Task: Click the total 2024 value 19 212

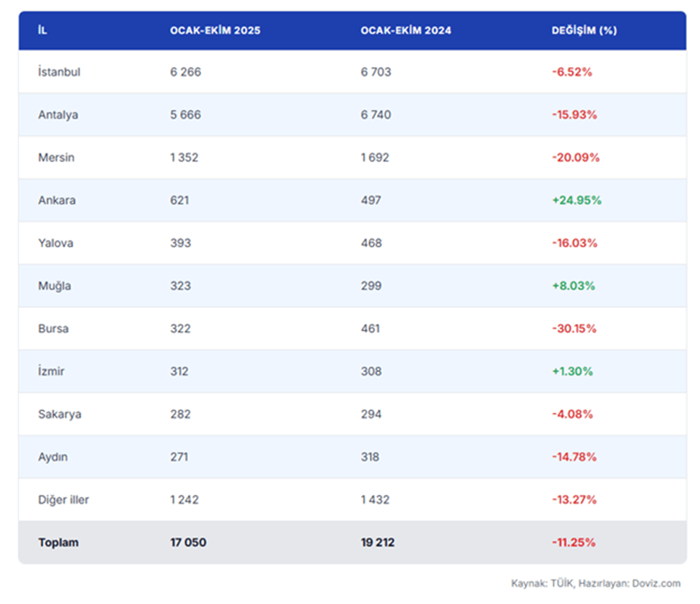Action: 378,542
